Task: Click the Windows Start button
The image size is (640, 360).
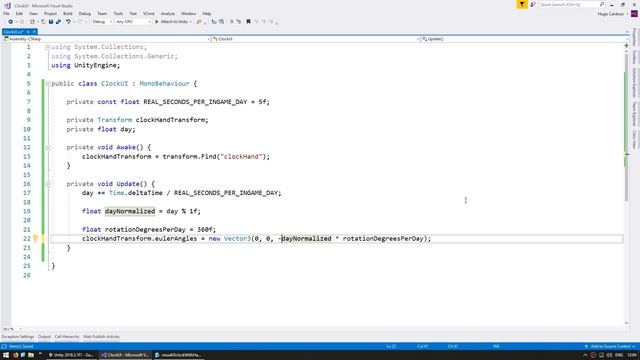Action: click(6, 355)
